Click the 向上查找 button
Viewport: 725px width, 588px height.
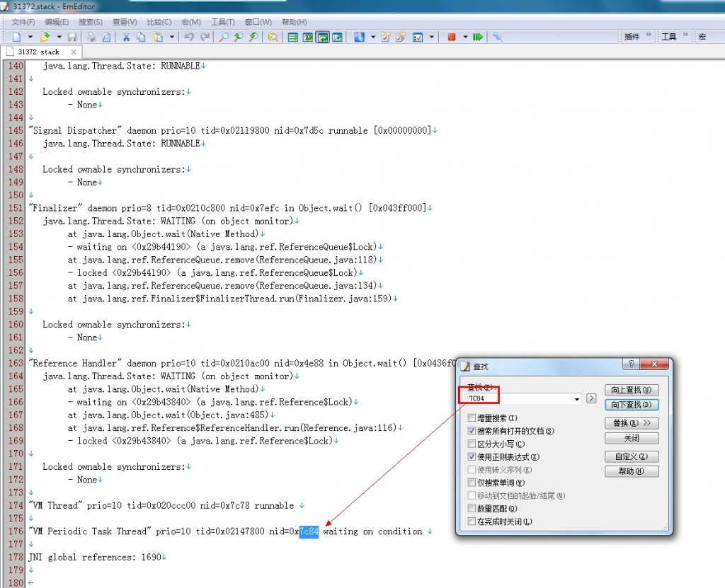pos(632,390)
